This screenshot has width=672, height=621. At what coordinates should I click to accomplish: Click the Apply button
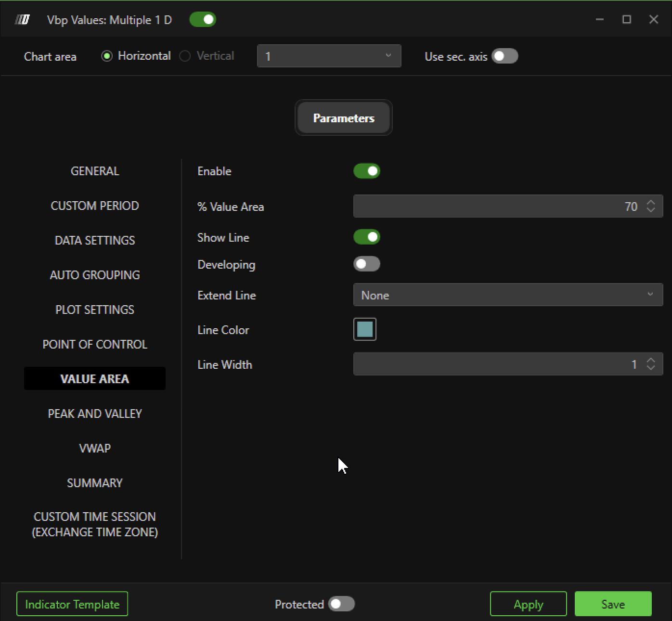point(528,604)
